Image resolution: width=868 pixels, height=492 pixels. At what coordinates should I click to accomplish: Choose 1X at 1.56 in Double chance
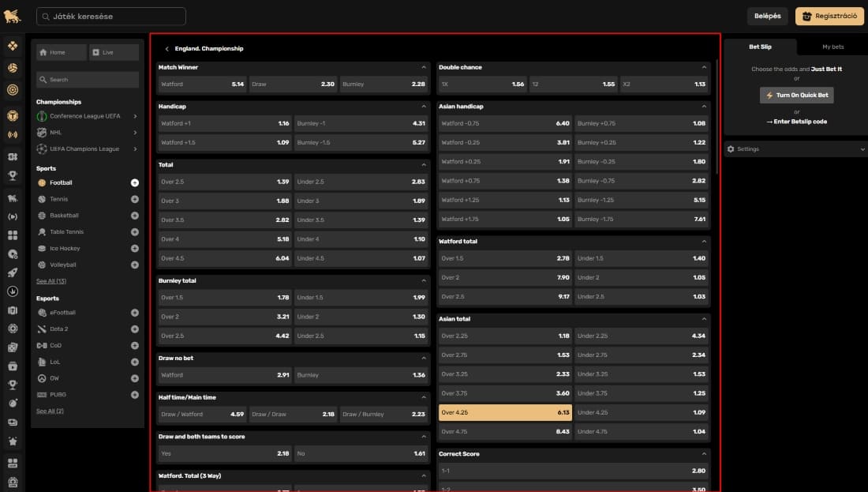483,85
